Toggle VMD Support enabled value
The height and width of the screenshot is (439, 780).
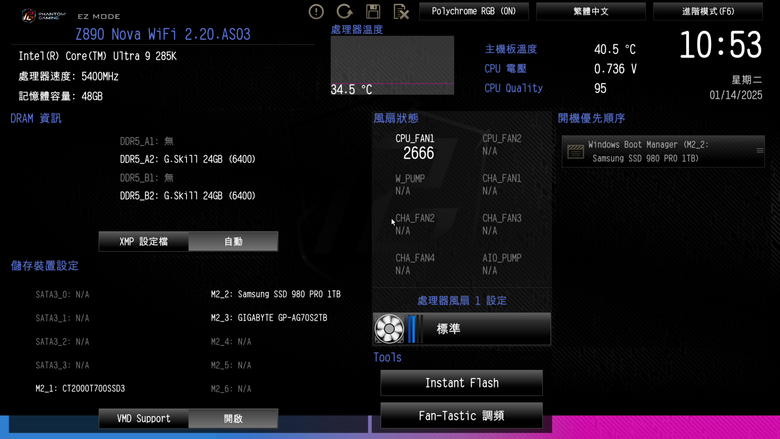coord(233,419)
